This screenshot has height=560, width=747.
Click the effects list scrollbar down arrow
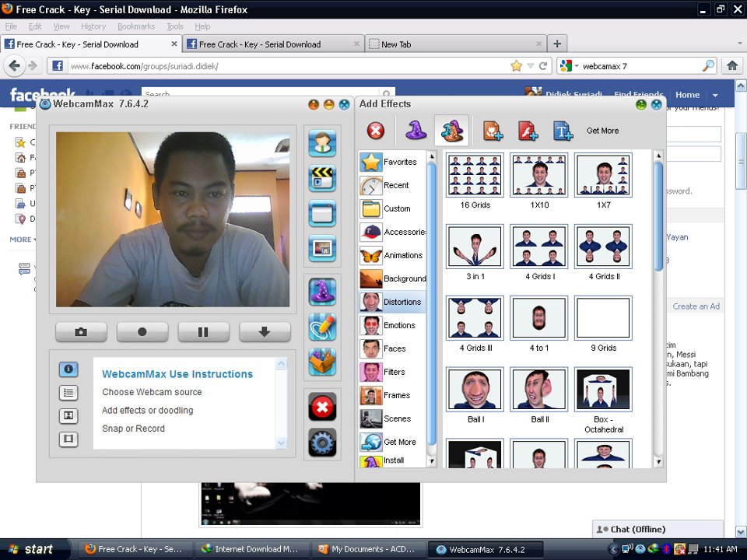pyautogui.click(x=658, y=461)
